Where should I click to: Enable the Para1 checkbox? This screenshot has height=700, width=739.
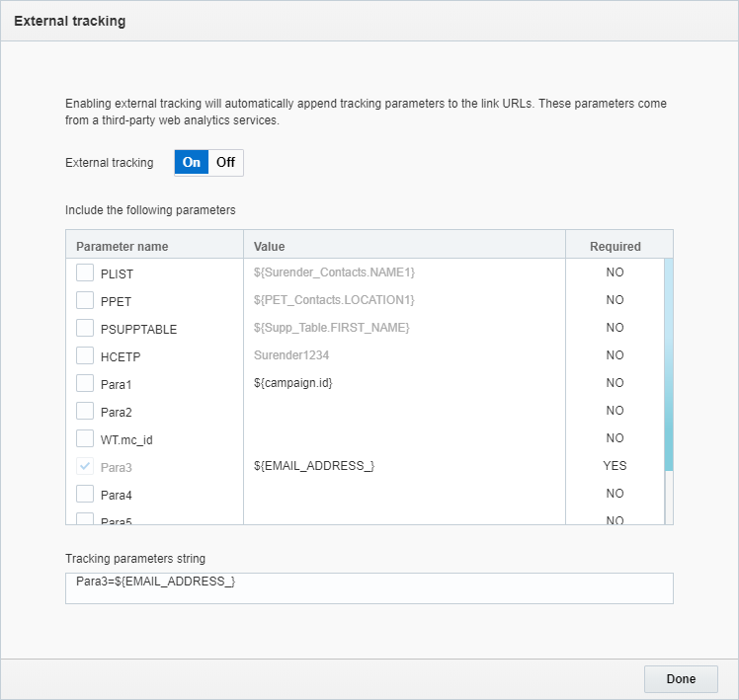(85, 383)
